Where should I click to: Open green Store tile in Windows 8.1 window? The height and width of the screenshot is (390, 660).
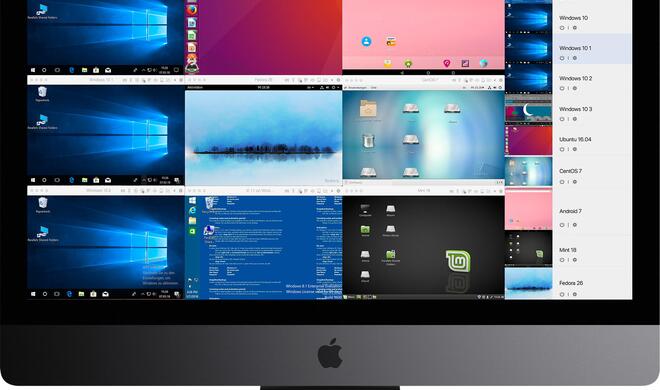tap(192, 231)
